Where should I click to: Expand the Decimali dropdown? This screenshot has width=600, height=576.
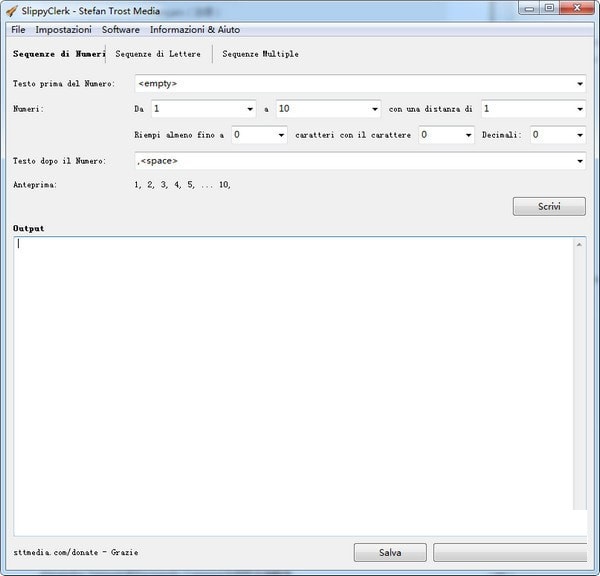pyautogui.click(x=579, y=135)
